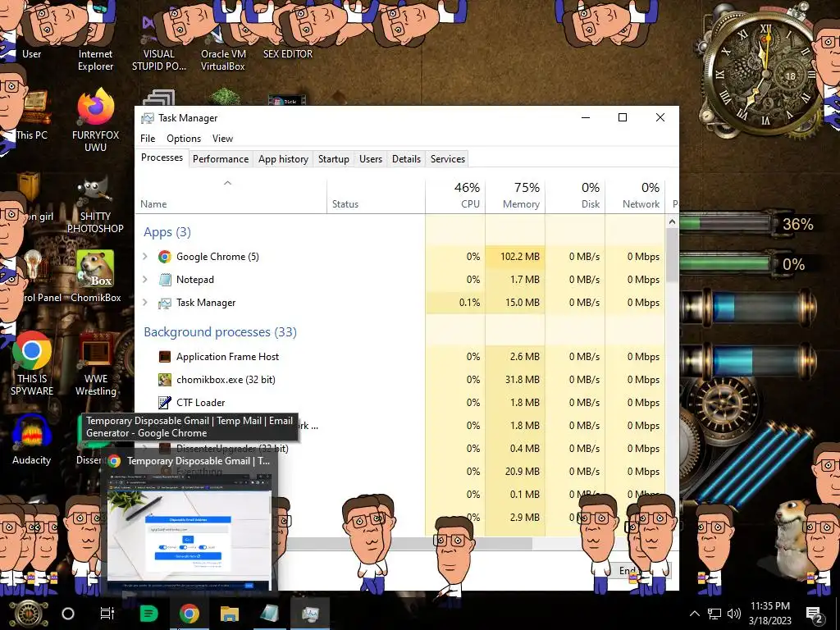Open the steampunk Start button
Viewport: 840px width, 630px height.
(29, 614)
